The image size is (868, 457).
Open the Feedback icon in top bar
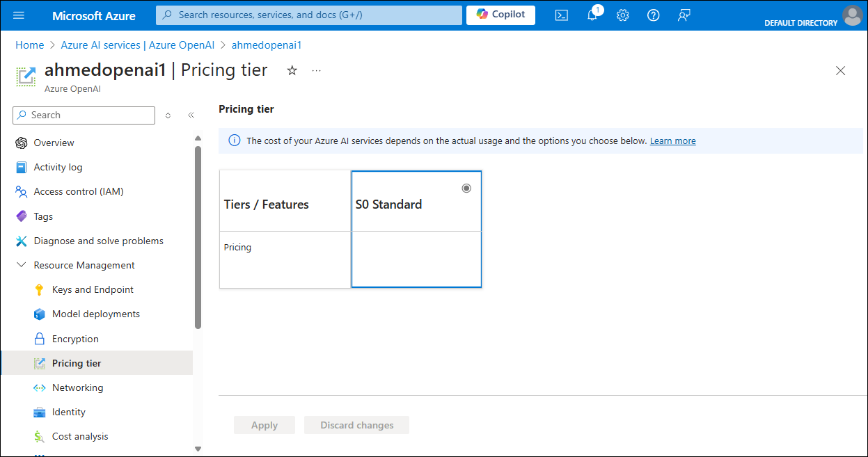(x=684, y=15)
